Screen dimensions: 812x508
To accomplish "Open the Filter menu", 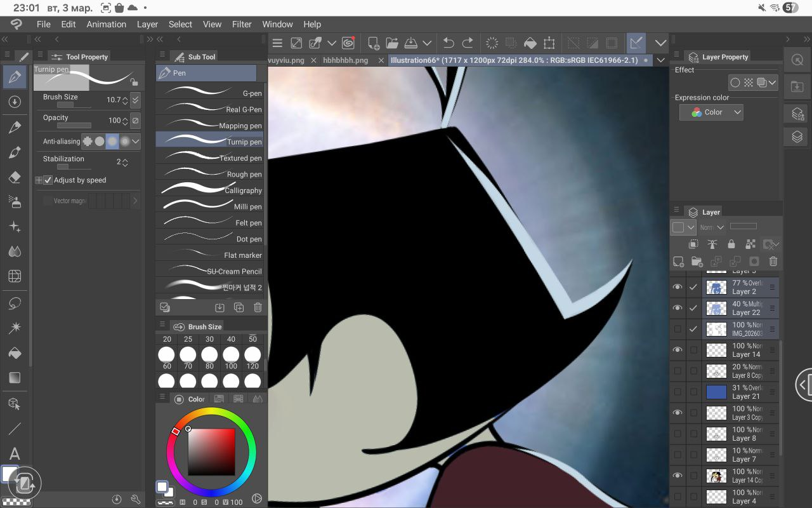I will coord(242,24).
